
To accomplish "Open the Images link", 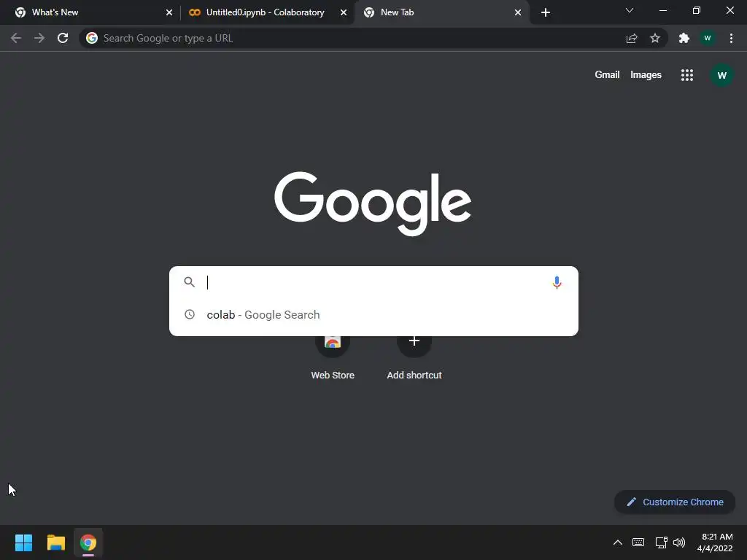I will point(646,75).
